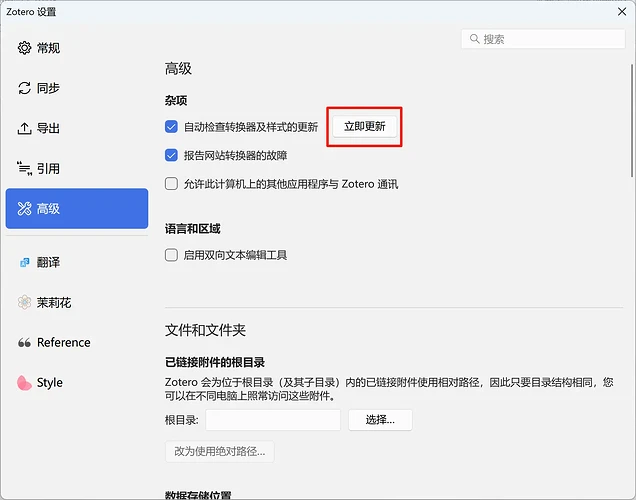Screen dimensions: 636x500
Task: Click the gear icon beside 常规
Action: click(24, 48)
